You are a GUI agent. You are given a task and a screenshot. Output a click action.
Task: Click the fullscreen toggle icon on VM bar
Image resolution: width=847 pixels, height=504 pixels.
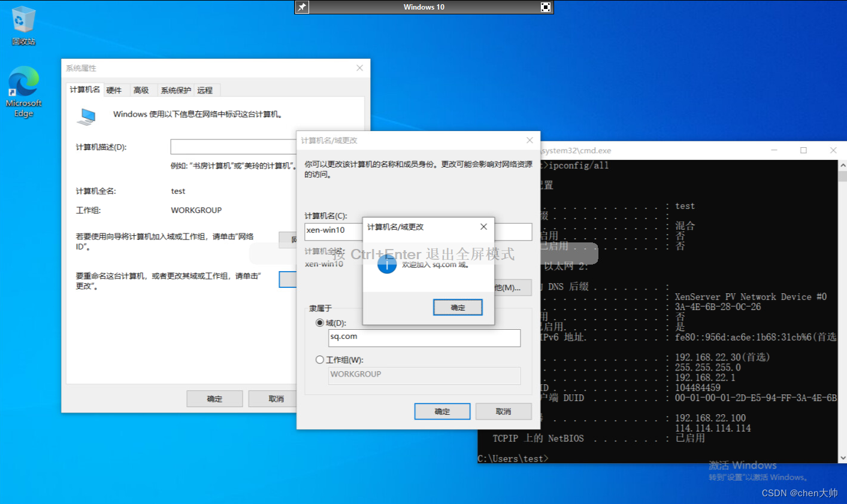pyautogui.click(x=546, y=7)
